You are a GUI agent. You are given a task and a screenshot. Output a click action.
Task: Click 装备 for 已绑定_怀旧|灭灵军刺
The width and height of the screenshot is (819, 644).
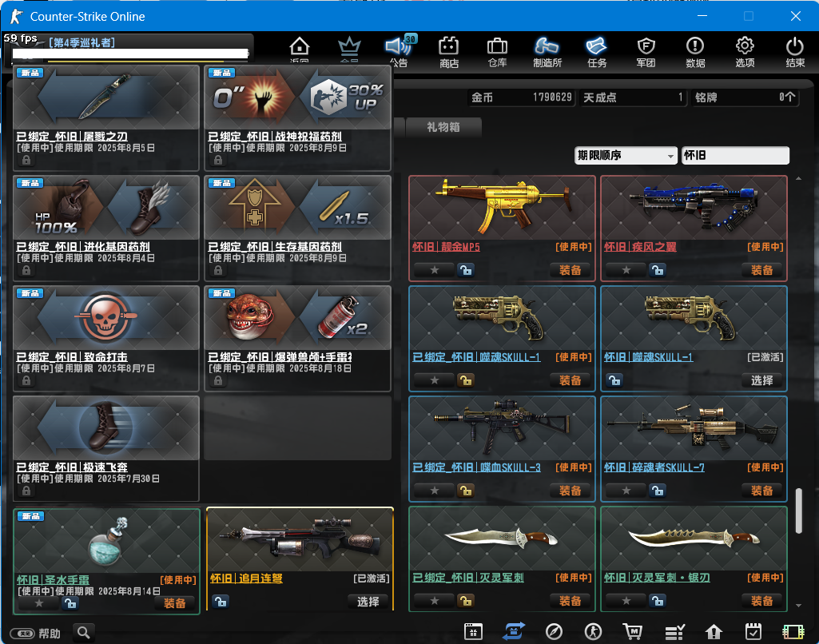[570, 601]
